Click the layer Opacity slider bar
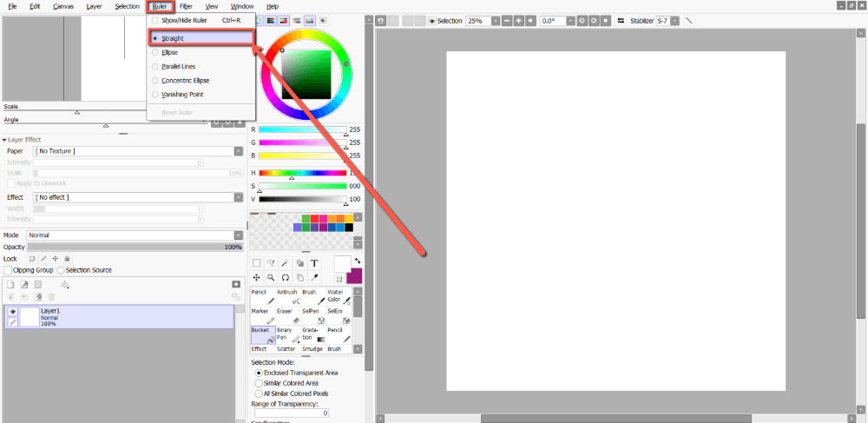Screen dimensions: 868x423 [135, 247]
